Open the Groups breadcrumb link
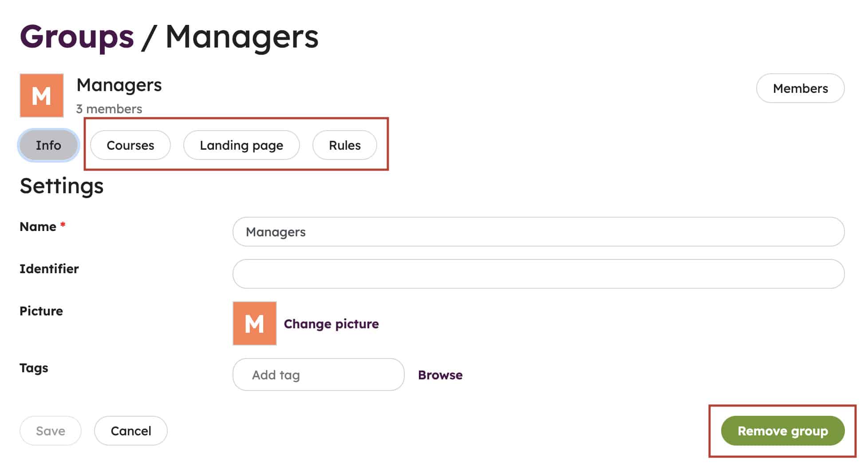This screenshot has width=868, height=470. pos(77,36)
